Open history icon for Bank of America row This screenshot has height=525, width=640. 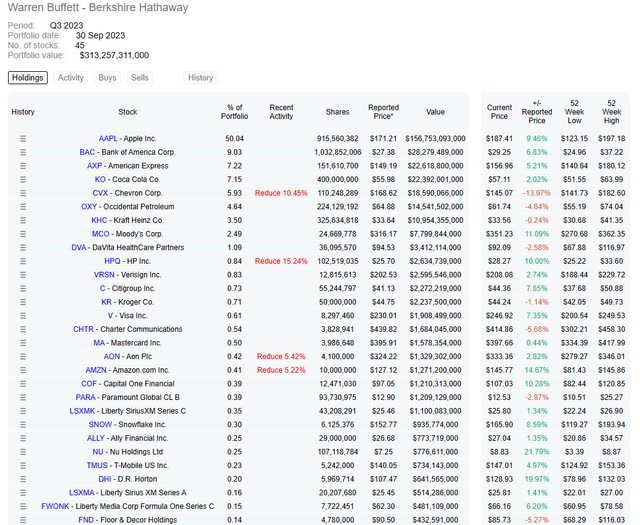pyautogui.click(x=23, y=152)
